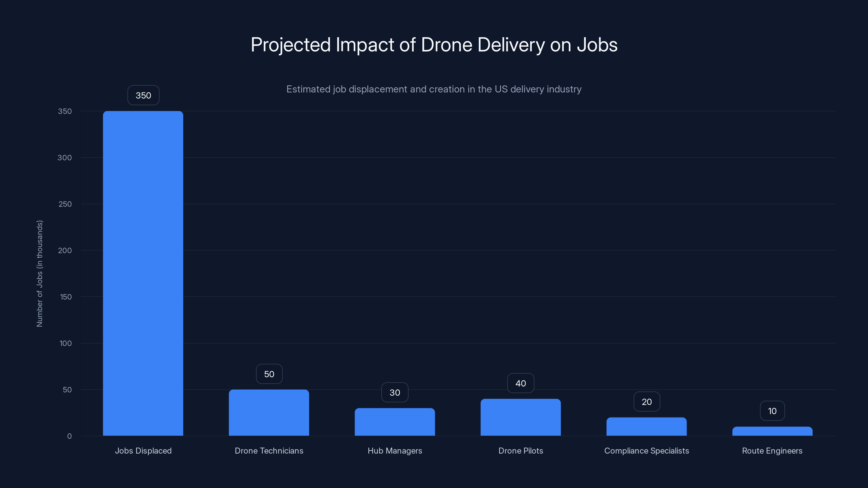
Task: Select the 30 value label for Hub Managers
Action: tap(395, 392)
